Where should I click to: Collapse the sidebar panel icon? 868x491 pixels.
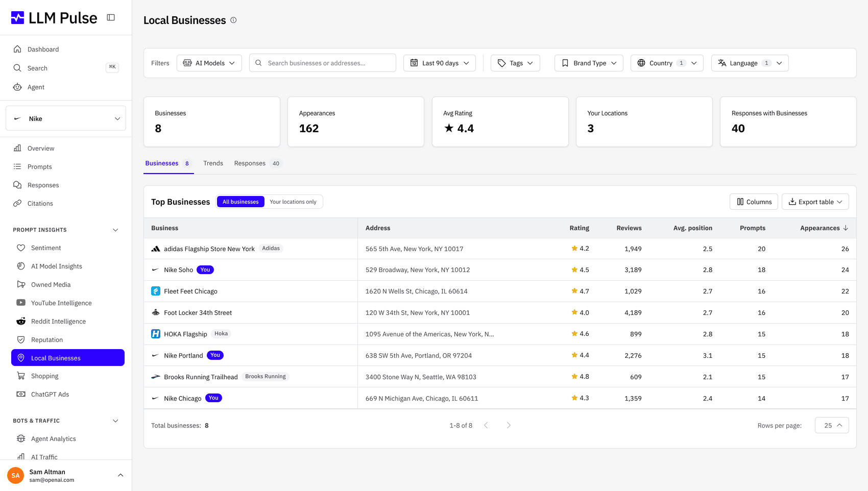(x=111, y=17)
